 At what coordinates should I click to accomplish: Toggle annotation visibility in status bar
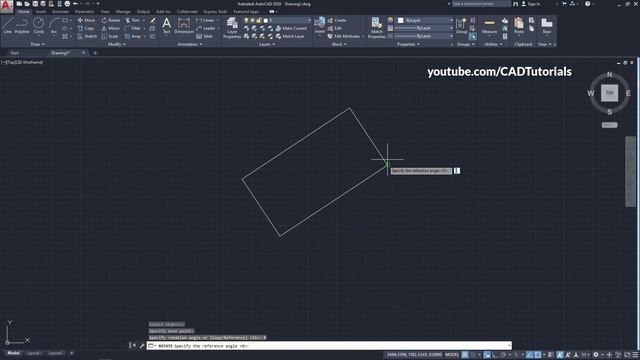click(x=560, y=355)
